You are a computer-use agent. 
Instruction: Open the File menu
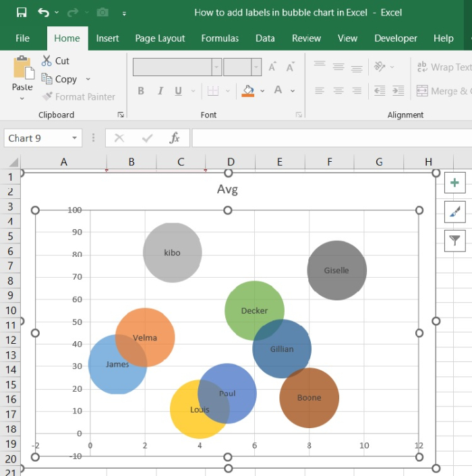(22, 38)
